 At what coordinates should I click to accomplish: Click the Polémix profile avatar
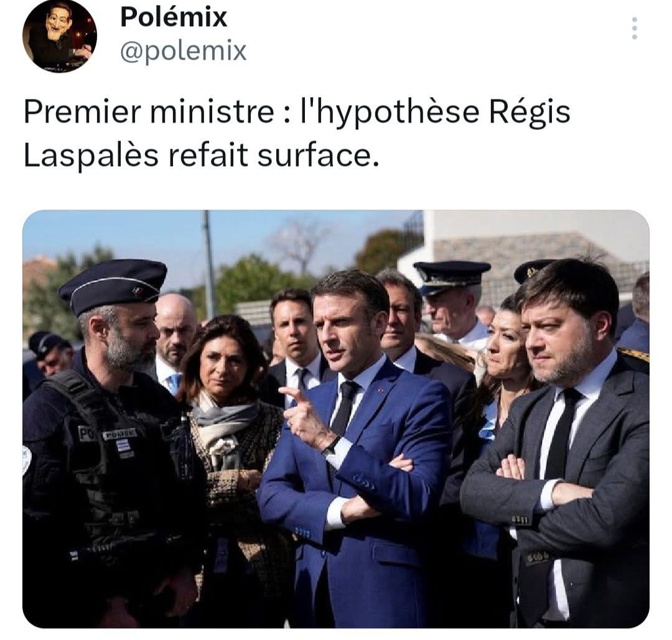click(60, 36)
